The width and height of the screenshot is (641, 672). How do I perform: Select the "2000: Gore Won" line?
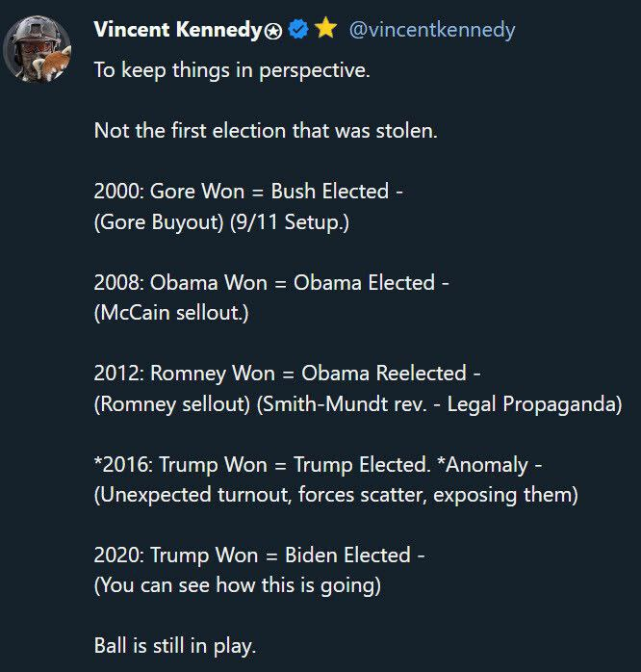pos(248,191)
